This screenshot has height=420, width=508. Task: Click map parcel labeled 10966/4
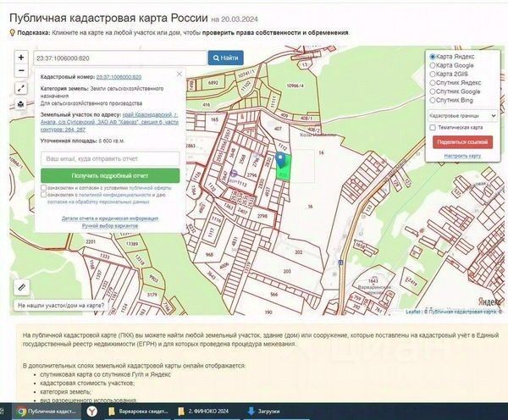[x=295, y=86]
